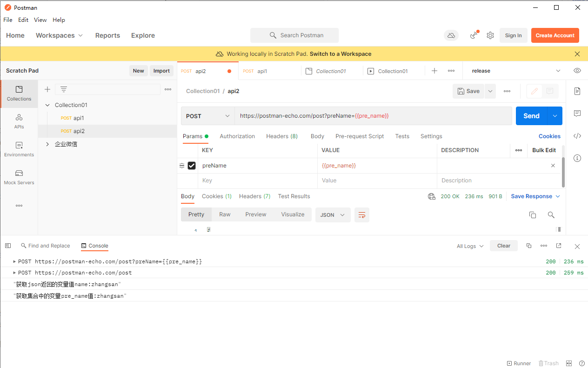Open Settings gear icon in header
Image resolution: width=588 pixels, height=368 pixels.
click(490, 35)
